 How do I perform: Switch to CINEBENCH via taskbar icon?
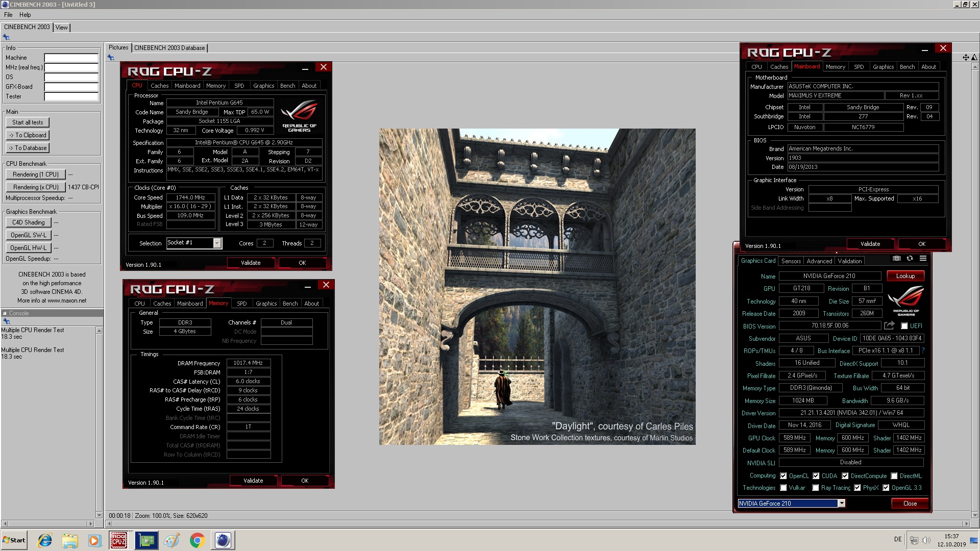pos(223,540)
